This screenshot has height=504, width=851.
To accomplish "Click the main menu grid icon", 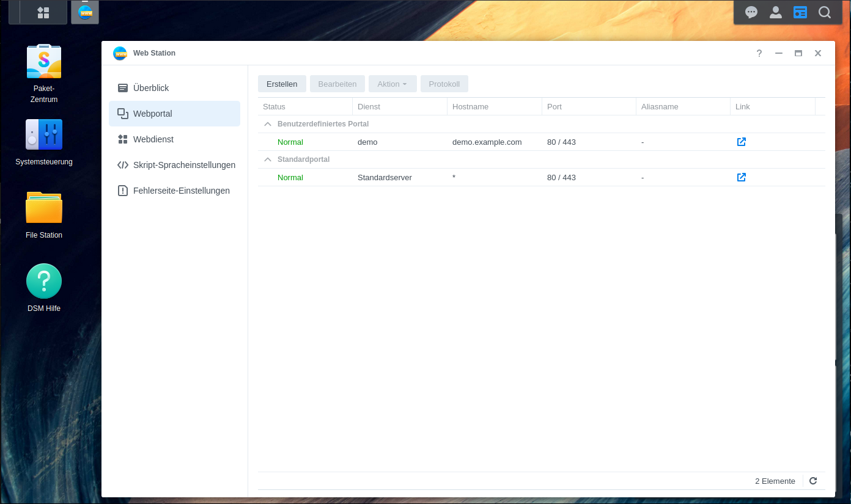I will coord(43,12).
